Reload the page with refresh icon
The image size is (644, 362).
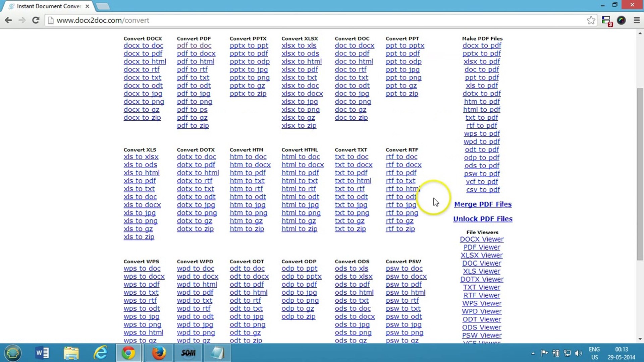36,20
